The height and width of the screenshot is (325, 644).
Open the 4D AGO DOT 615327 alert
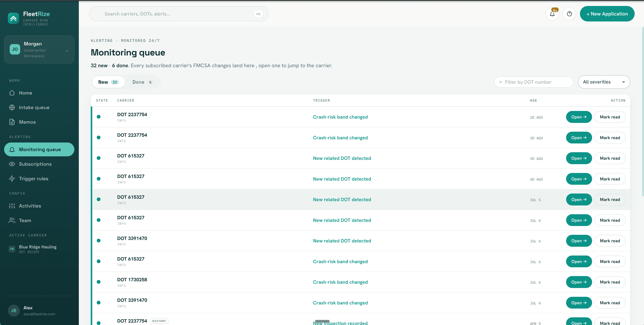[579, 179]
